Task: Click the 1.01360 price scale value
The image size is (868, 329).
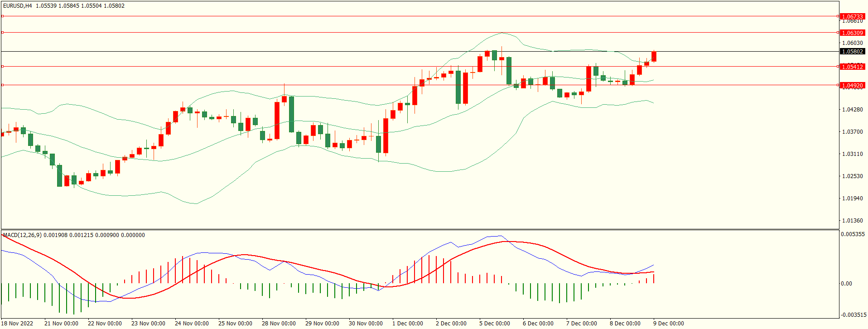Action: pyautogui.click(x=852, y=221)
